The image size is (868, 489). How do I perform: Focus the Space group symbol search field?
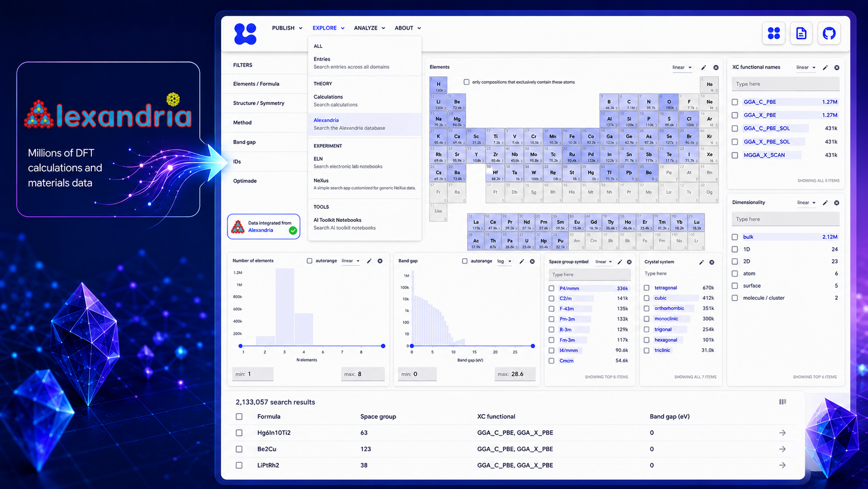[x=590, y=274]
